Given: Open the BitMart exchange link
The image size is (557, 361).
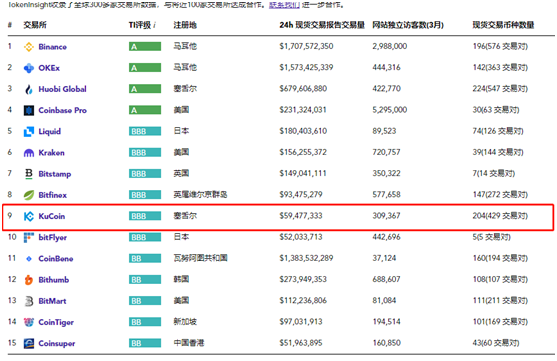Looking at the screenshot, I should 52,301.
